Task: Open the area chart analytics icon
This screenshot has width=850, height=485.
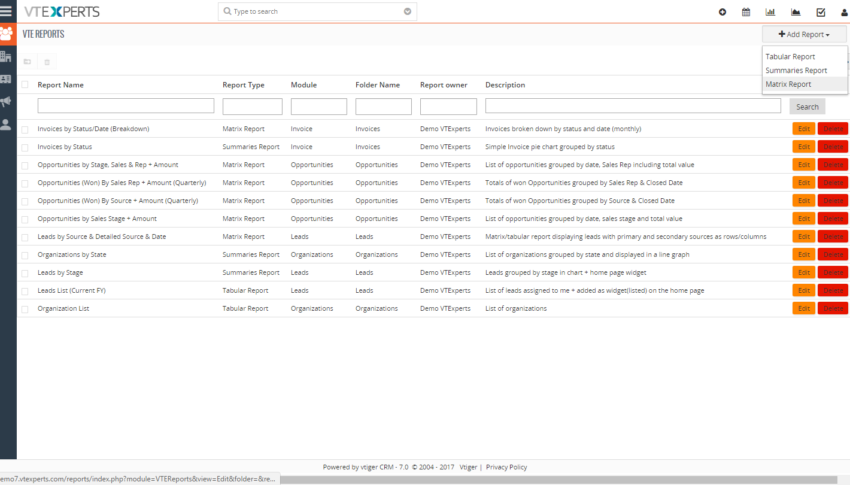Action: pyautogui.click(x=795, y=12)
